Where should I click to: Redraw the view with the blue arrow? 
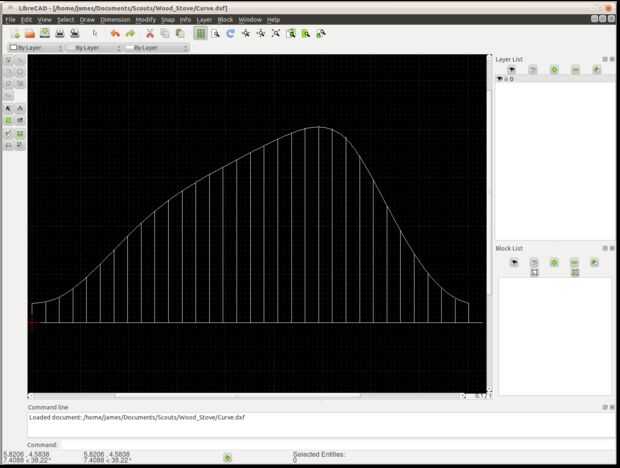tap(231, 34)
